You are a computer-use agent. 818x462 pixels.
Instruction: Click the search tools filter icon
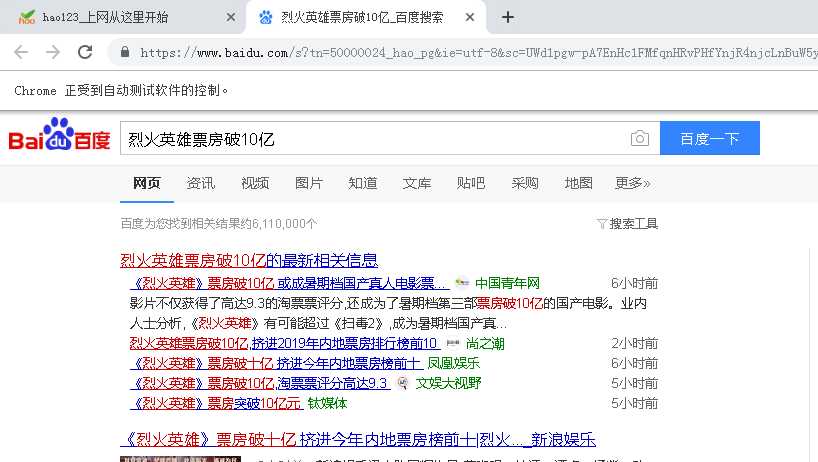(x=602, y=224)
